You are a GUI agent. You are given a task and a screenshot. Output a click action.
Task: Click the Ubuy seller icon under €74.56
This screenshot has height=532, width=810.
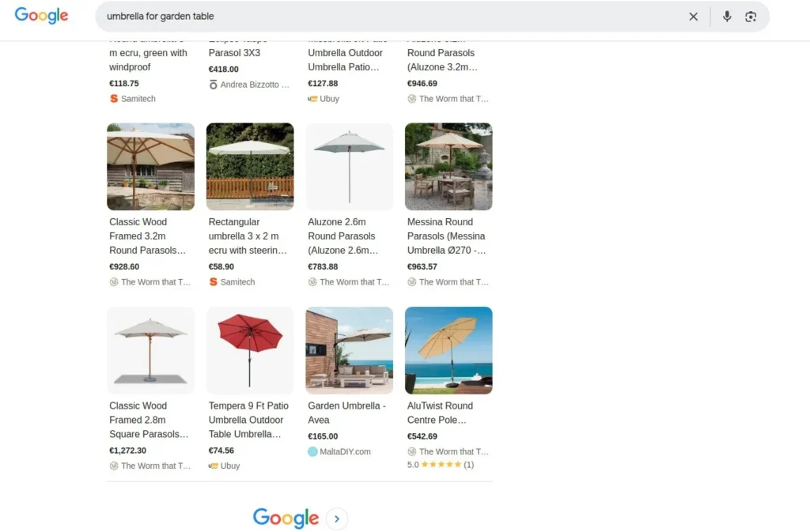pos(214,466)
